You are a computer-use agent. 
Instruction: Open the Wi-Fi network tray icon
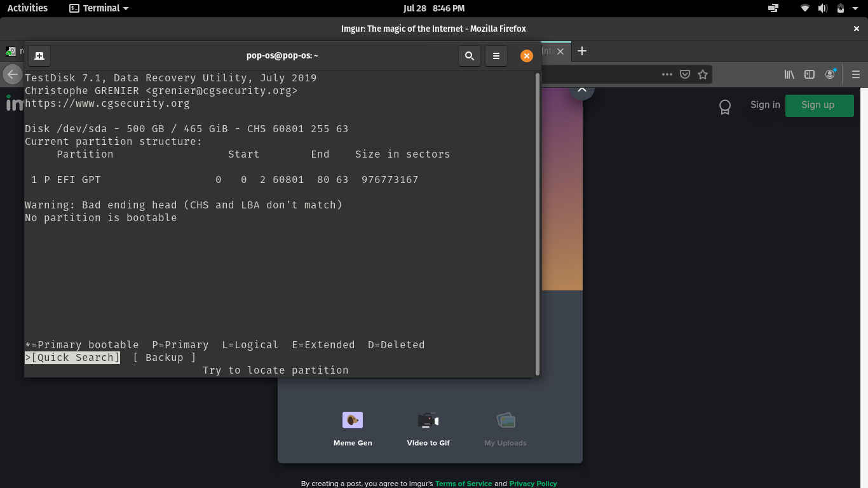coord(805,8)
